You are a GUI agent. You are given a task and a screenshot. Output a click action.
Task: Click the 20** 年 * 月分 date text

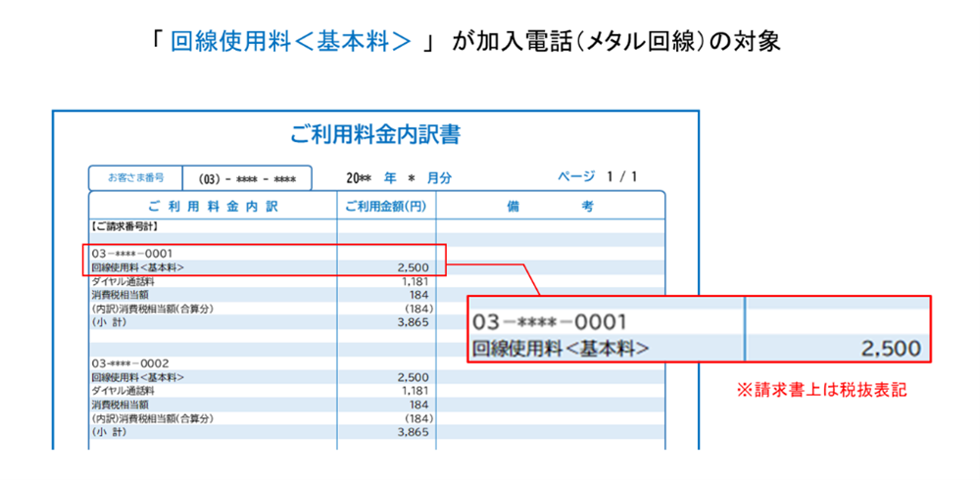(400, 178)
